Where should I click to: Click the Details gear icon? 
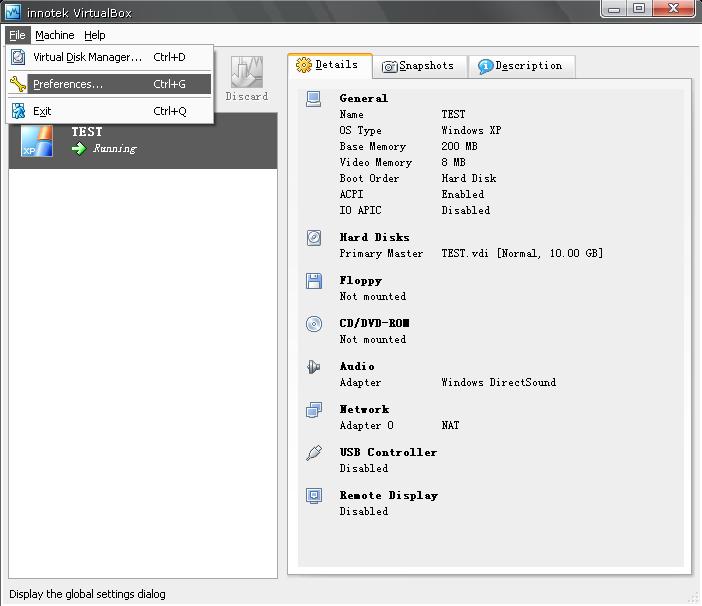304,65
